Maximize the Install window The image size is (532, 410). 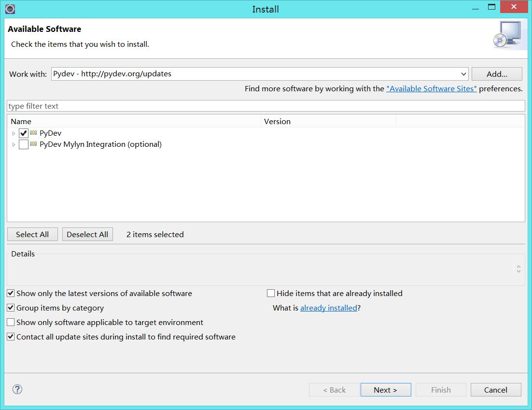tap(491, 7)
